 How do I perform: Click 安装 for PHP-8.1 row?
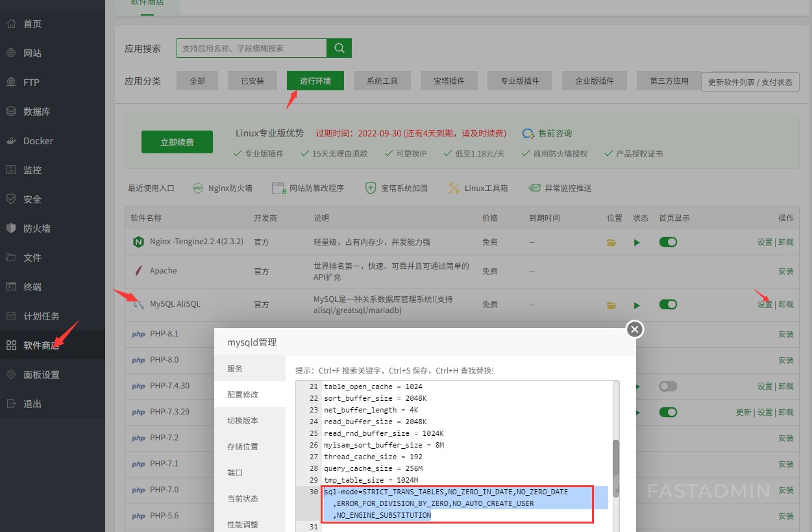click(786, 334)
